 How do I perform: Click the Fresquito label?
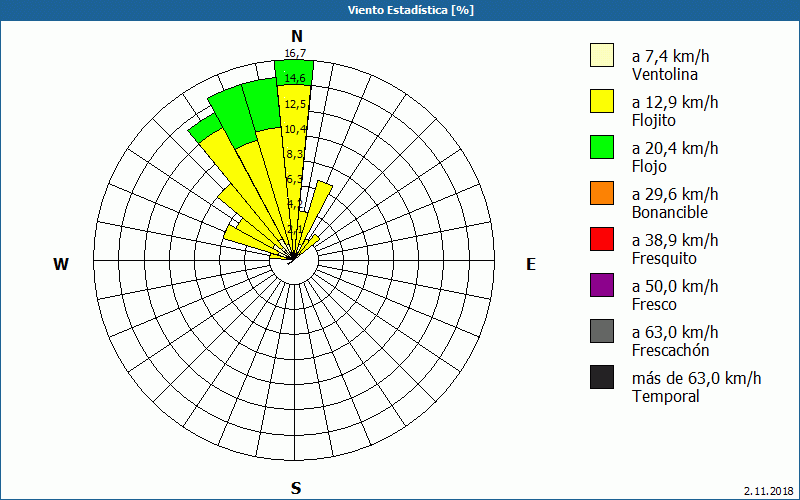pyautogui.click(x=664, y=259)
